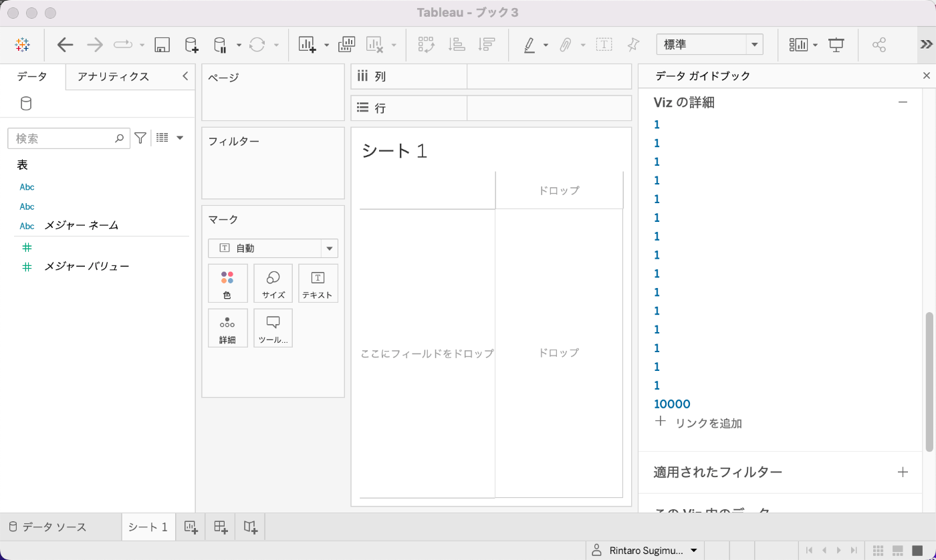This screenshot has height=560, width=936.
Task: Open the Standard fit dropdown
Action: coord(709,45)
